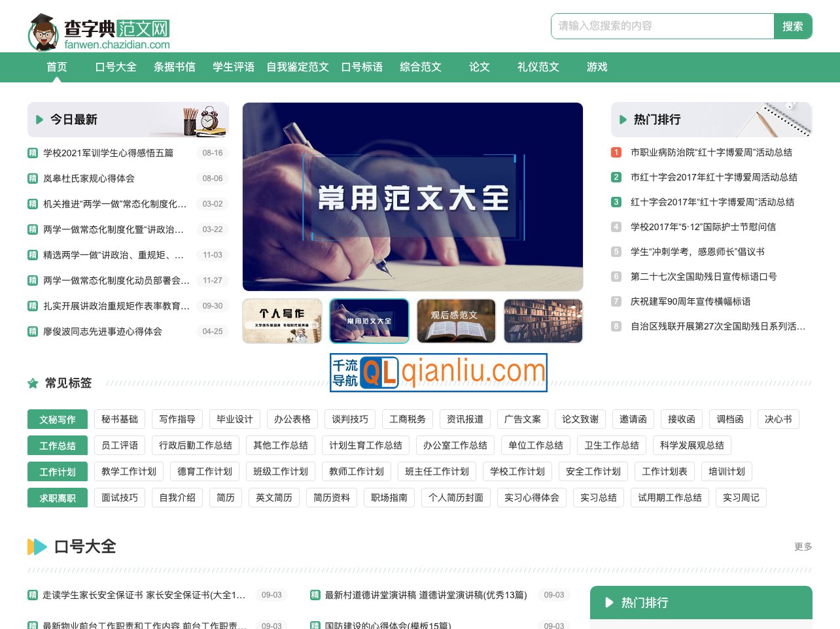Screen dimensions: 840x629
Task: Expand more slogans via the 更多 link
Action: click(803, 547)
